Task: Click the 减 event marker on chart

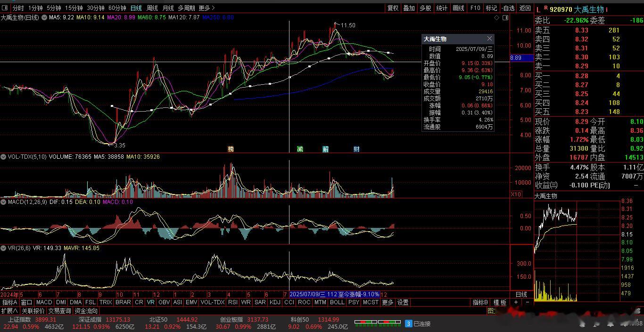Action: click(x=300, y=149)
